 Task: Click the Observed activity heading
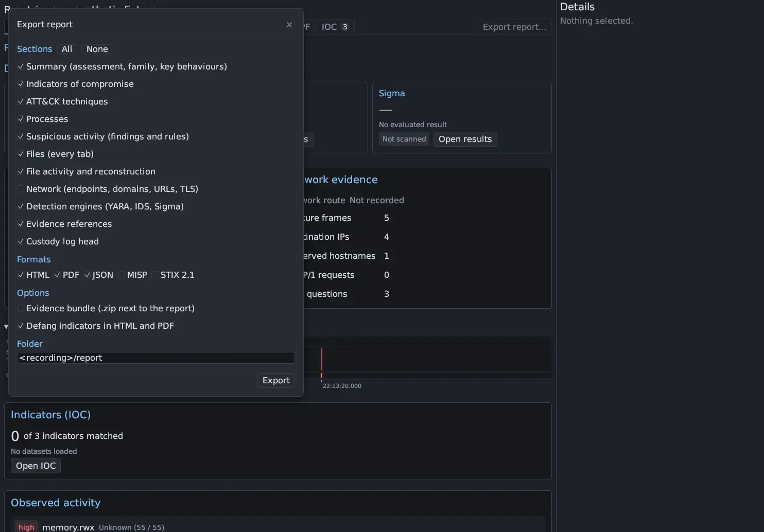56,503
